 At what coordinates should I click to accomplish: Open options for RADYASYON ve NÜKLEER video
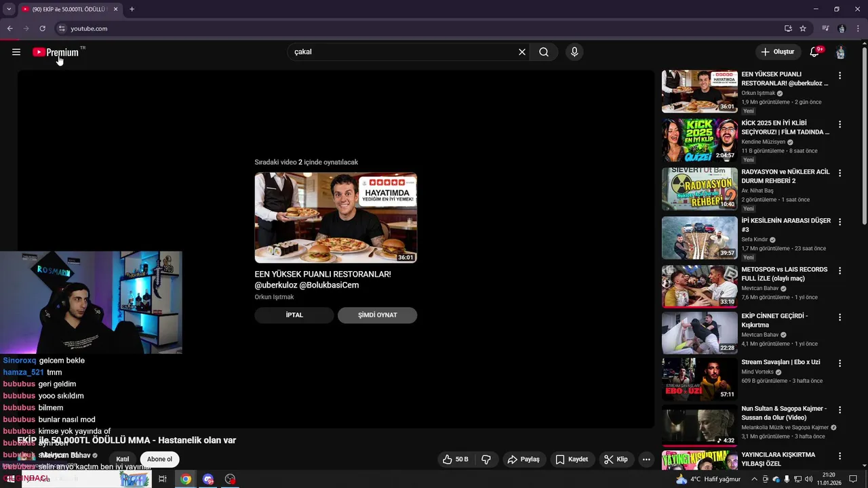click(840, 174)
